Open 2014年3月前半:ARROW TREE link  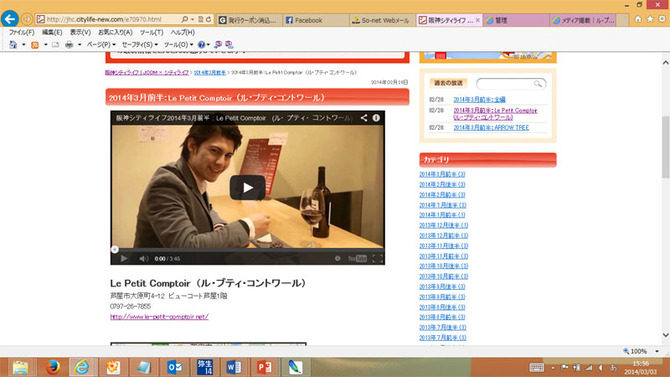[x=491, y=128]
